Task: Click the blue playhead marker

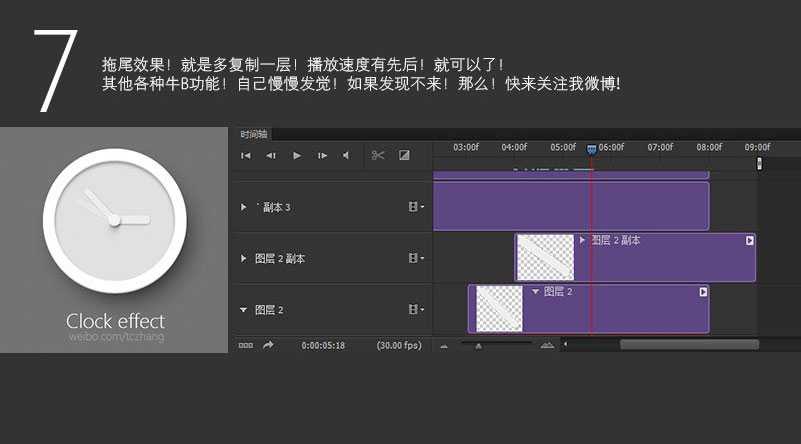Action: 591,148
